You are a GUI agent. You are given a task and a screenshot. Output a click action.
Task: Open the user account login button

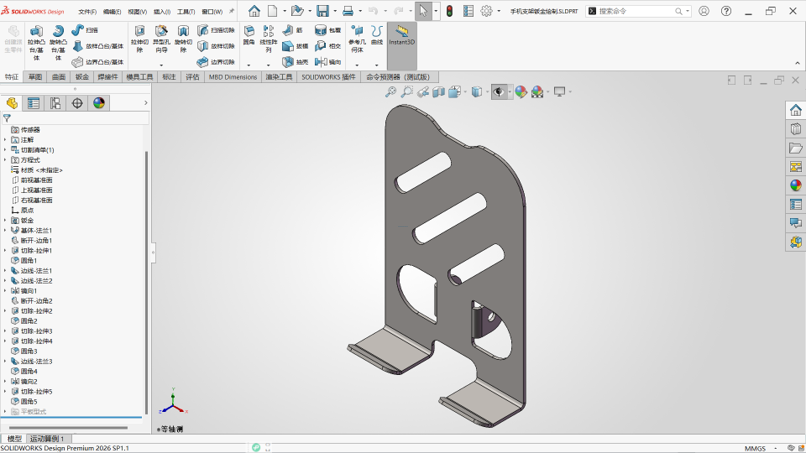pos(704,11)
